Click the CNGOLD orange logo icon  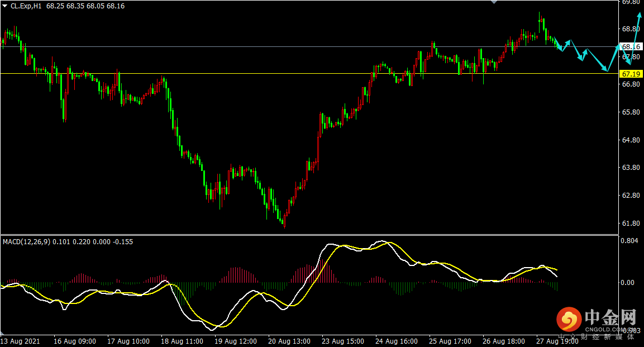click(x=569, y=319)
